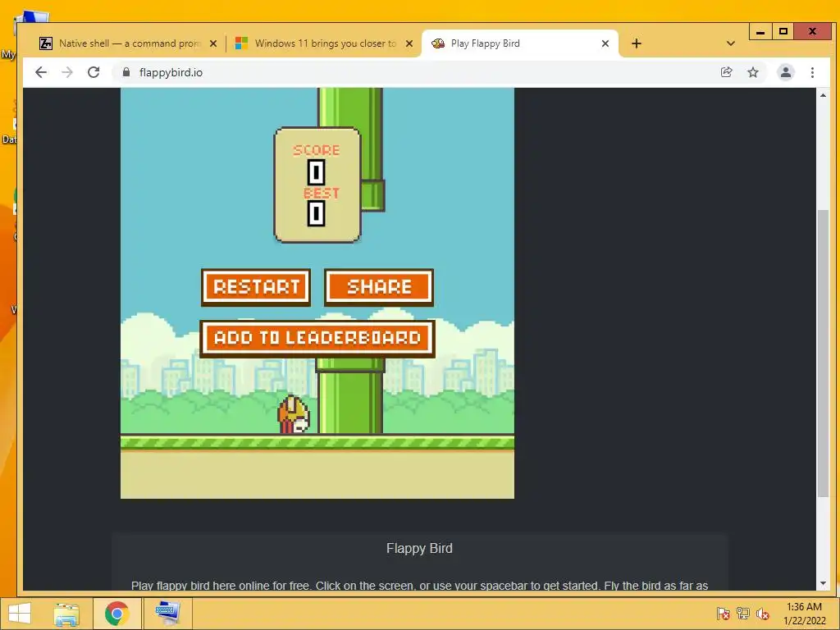840x630 pixels.
Task: Click the browser forward arrow
Action: [x=67, y=72]
